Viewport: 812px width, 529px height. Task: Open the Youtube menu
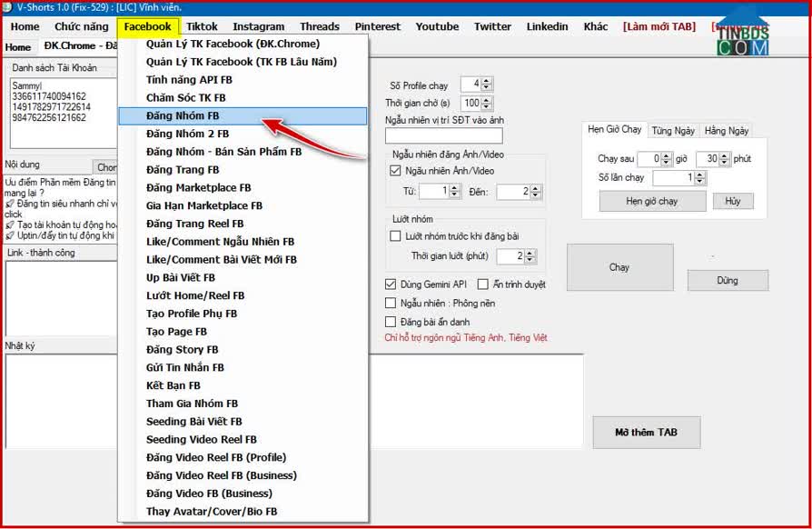click(437, 26)
